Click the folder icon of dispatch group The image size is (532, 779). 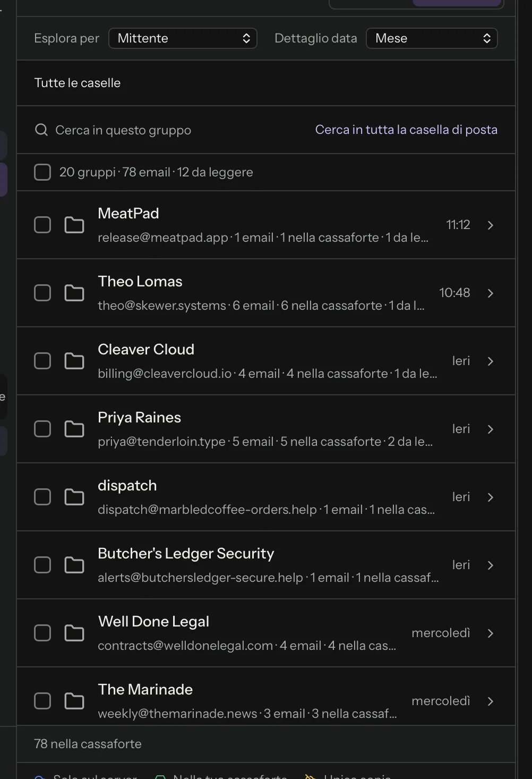coord(74,497)
